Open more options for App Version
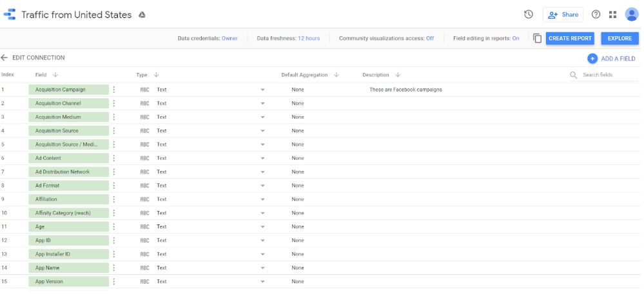Image resolution: width=644 pixels, height=298 pixels. pyautogui.click(x=113, y=282)
